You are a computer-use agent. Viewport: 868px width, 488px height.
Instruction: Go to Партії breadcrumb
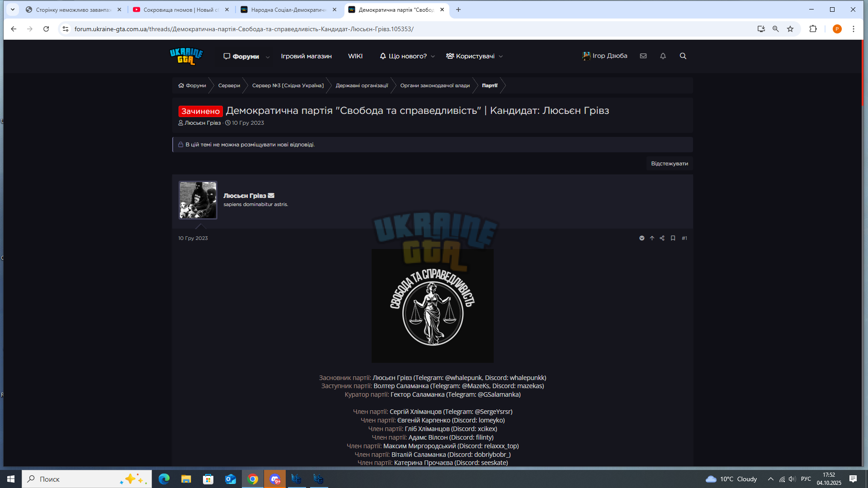(490, 85)
